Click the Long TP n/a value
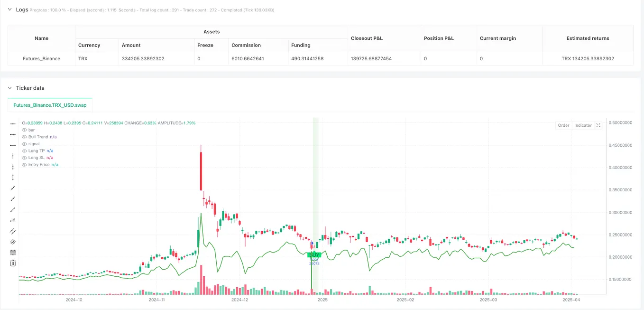The image size is (644, 310). [49, 150]
